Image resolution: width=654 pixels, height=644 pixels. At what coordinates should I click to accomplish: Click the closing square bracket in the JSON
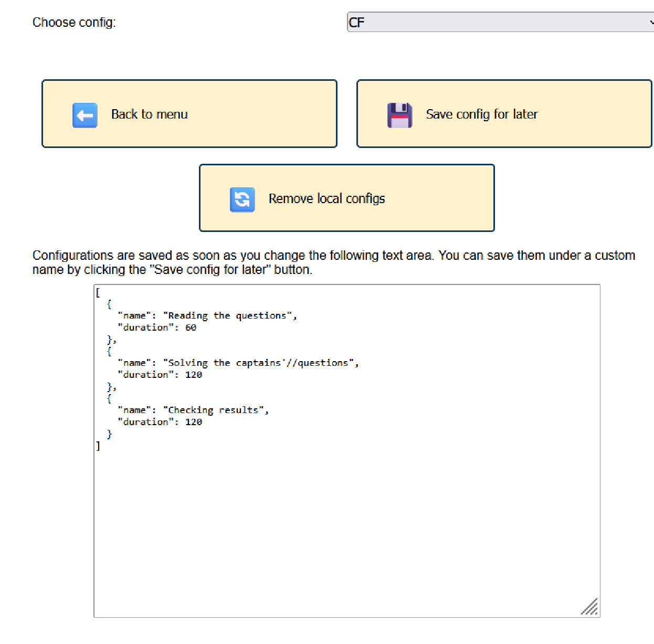[x=98, y=446]
